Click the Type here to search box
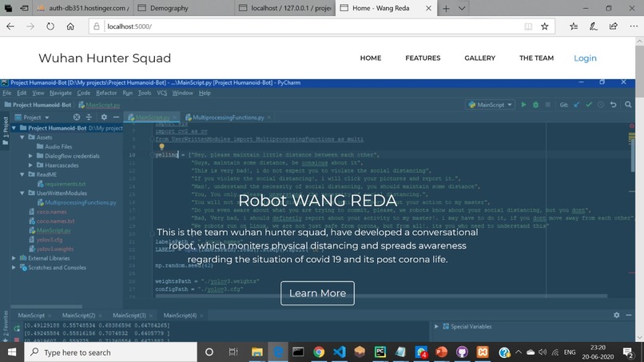The image size is (644, 362). (111, 352)
